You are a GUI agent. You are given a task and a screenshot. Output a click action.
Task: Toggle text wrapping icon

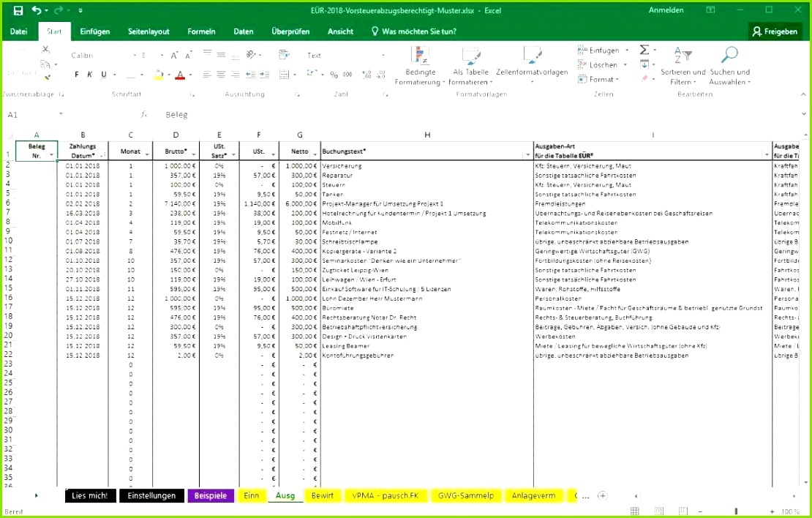coord(285,54)
